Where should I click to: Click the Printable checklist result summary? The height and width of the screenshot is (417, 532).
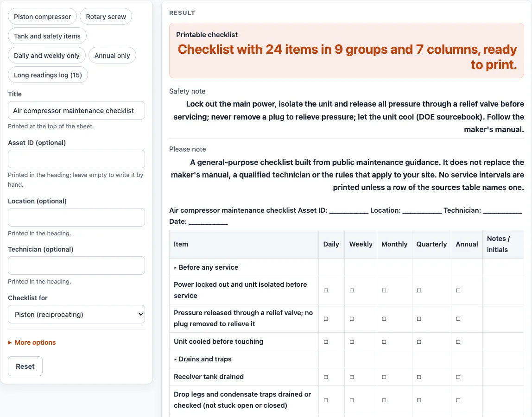click(347, 51)
